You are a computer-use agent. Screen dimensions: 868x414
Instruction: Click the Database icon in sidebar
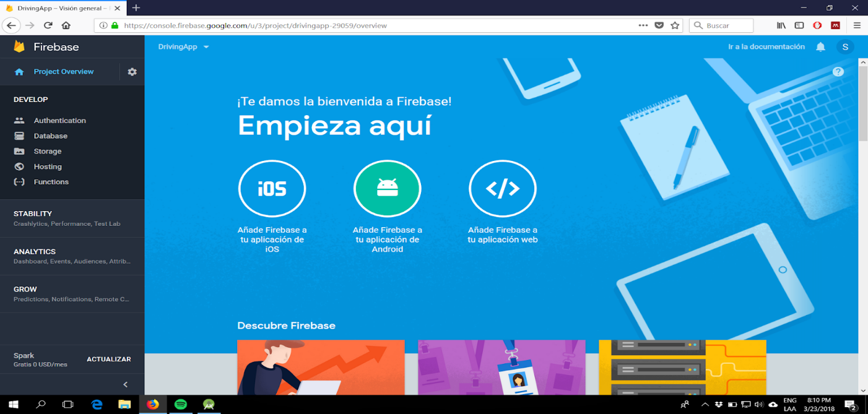pos(19,136)
